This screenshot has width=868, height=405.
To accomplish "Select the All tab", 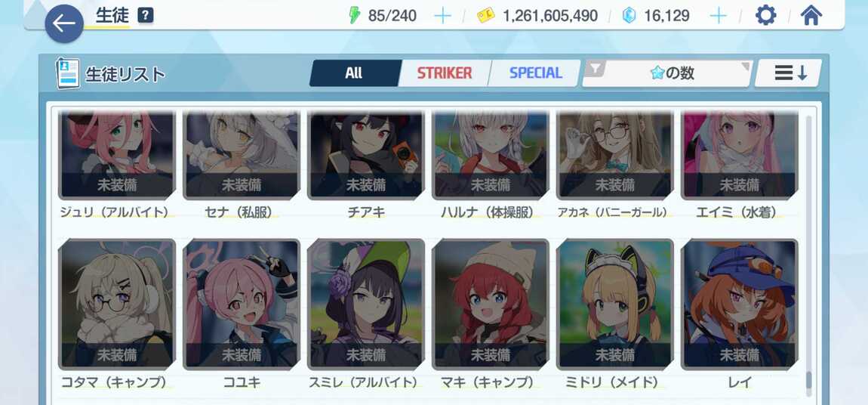I will [354, 73].
